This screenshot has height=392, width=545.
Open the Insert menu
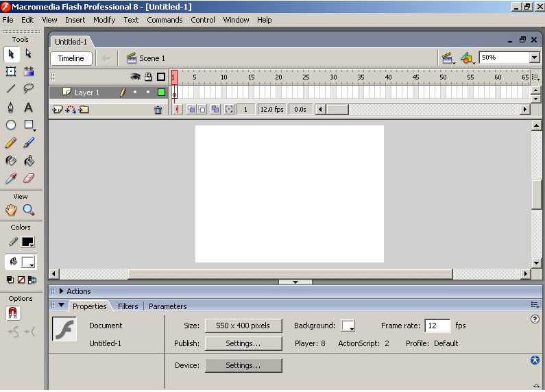coord(75,20)
